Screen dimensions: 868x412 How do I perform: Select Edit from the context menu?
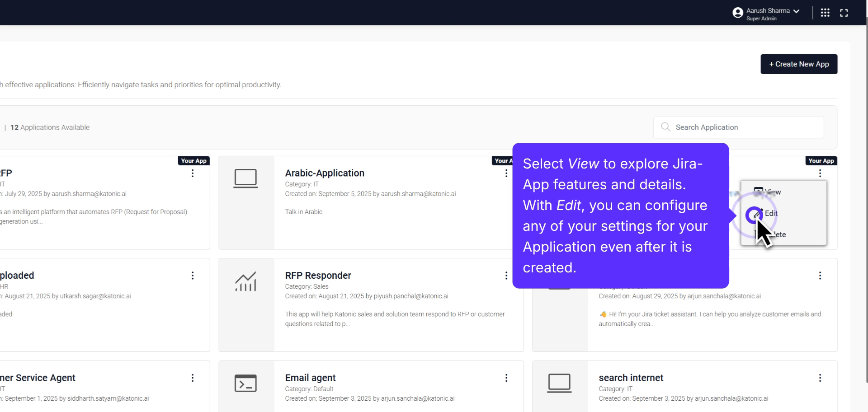tap(771, 213)
